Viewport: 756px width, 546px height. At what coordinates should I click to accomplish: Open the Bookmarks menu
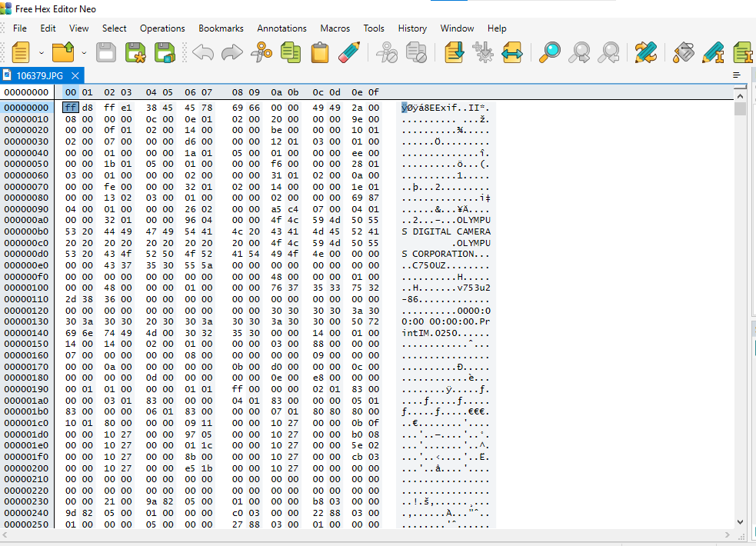point(221,28)
